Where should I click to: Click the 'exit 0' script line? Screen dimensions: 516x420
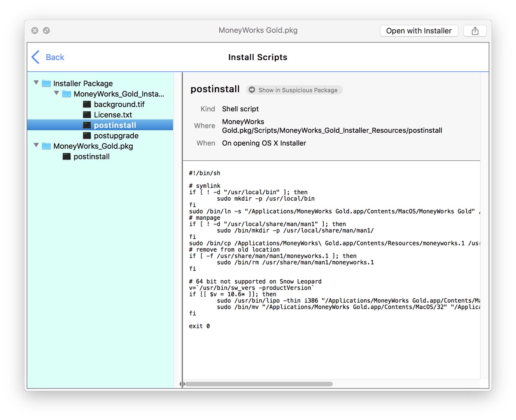point(200,326)
